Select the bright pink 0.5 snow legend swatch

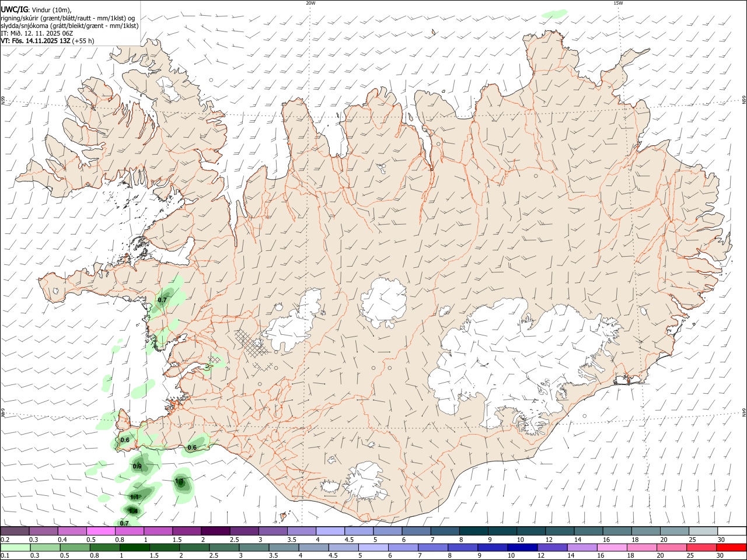point(100,531)
